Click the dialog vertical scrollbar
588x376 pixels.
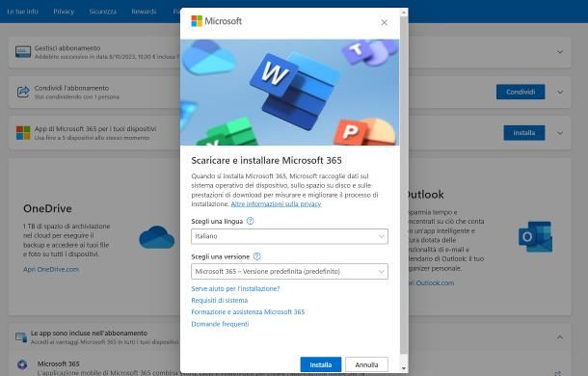pos(404,184)
